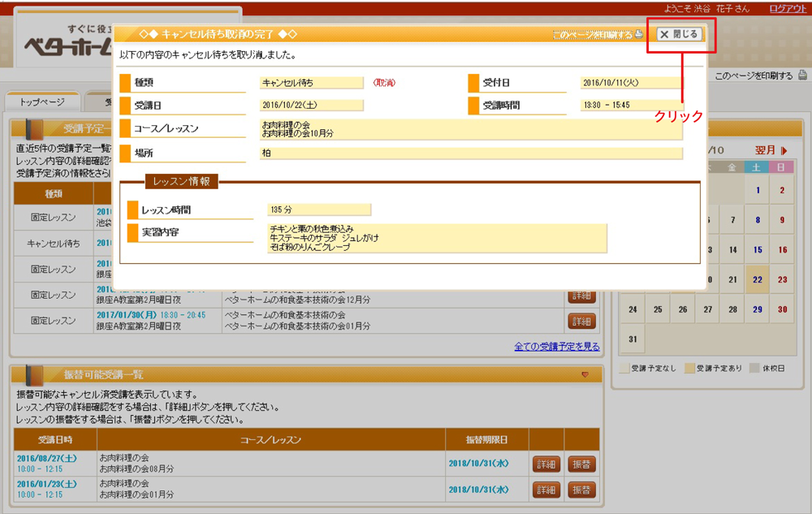The image size is (812, 514).
Task: Select calendar day 22
Action: coord(757,279)
